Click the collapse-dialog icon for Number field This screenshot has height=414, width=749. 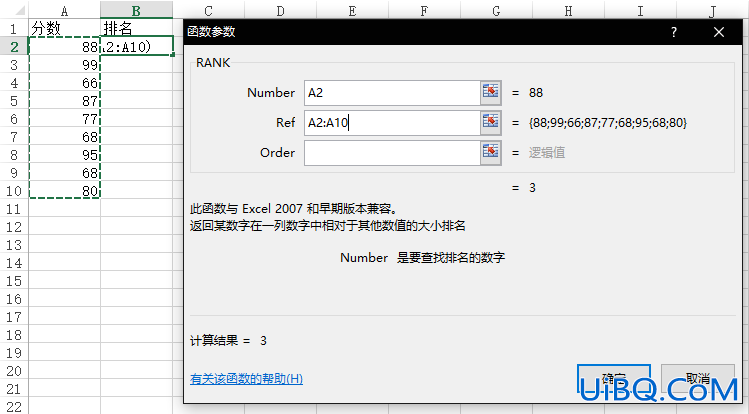(x=491, y=93)
